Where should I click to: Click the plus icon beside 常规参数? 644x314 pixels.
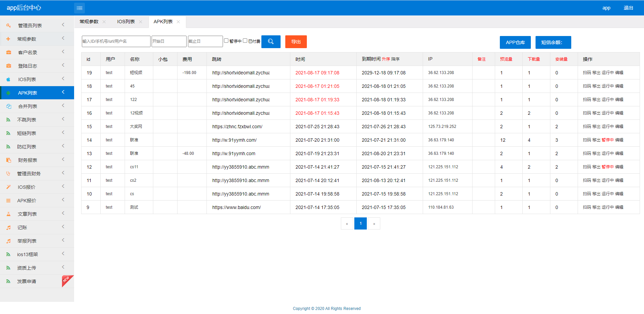pos(8,39)
